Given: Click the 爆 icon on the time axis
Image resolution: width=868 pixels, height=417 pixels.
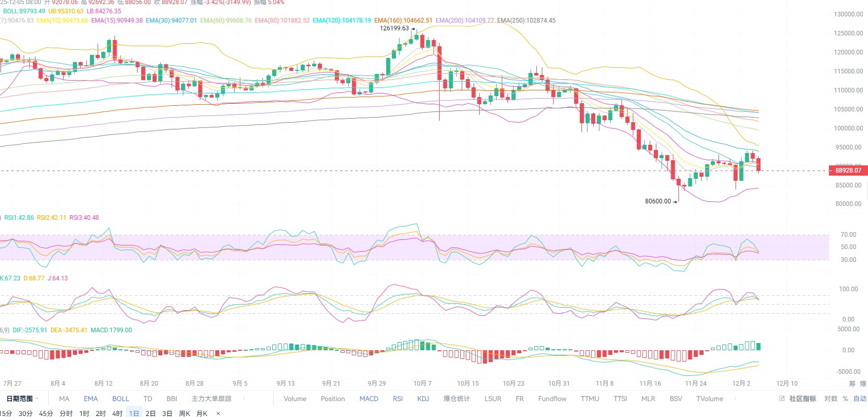Looking at the screenshot, I should click(863, 384).
